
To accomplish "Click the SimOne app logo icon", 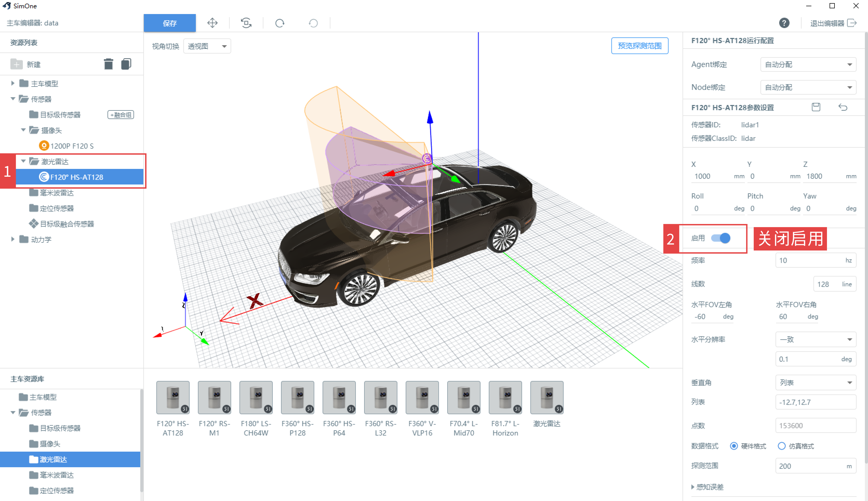I will [x=6, y=5].
